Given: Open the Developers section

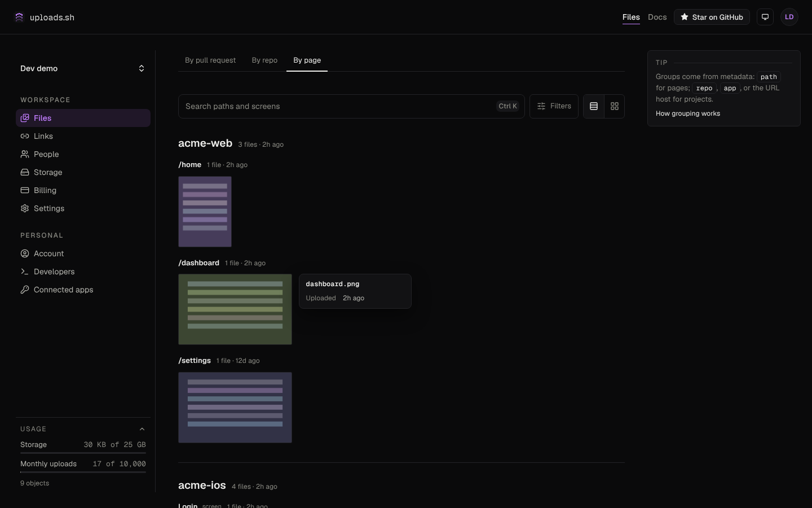Looking at the screenshot, I should click(x=83, y=271).
